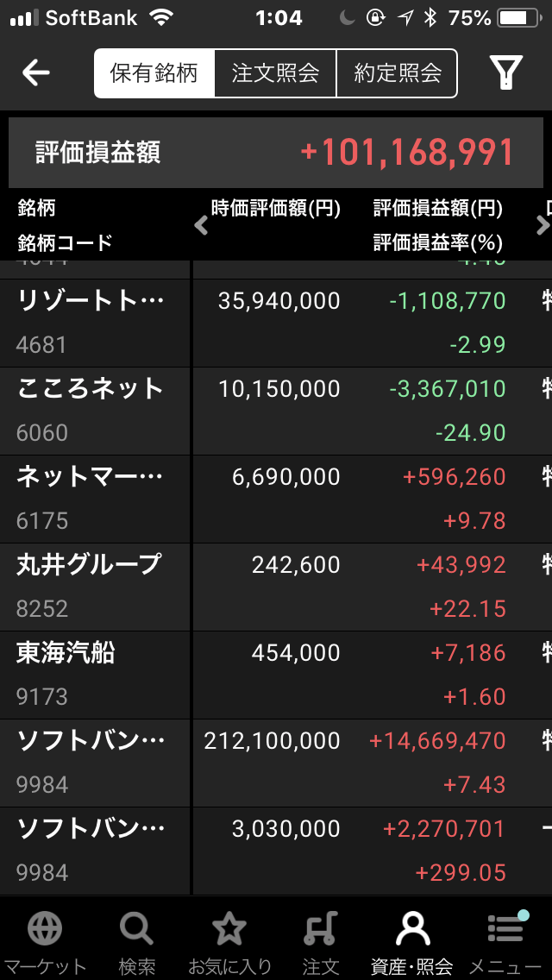Open the お気に入り star icon
This screenshot has height=980, width=552.
click(x=229, y=930)
